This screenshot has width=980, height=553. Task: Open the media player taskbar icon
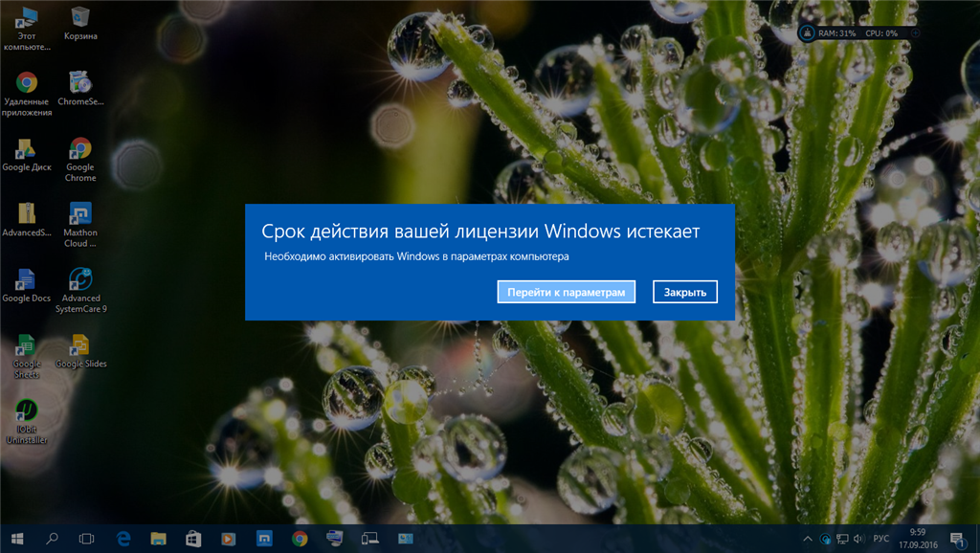point(228,539)
